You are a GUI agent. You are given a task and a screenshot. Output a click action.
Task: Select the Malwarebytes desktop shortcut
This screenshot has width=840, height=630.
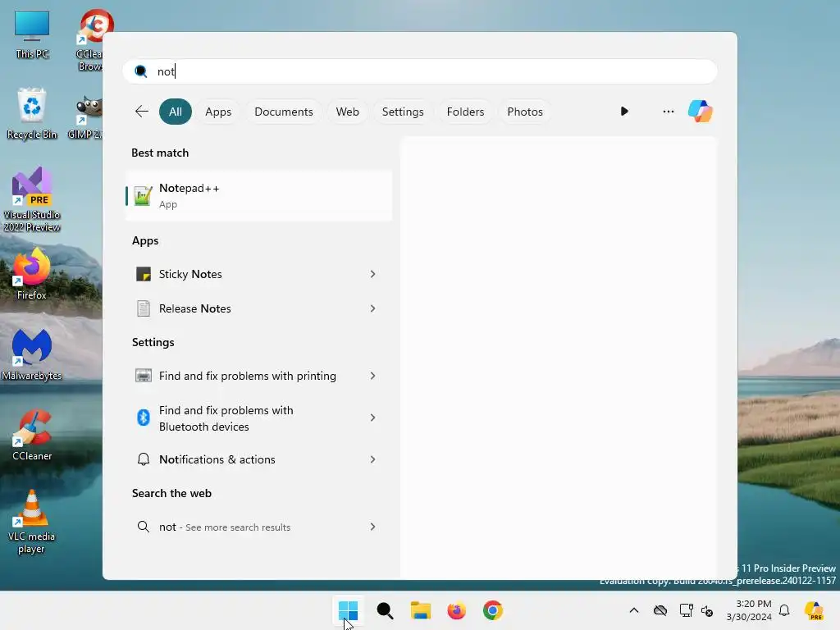32,354
